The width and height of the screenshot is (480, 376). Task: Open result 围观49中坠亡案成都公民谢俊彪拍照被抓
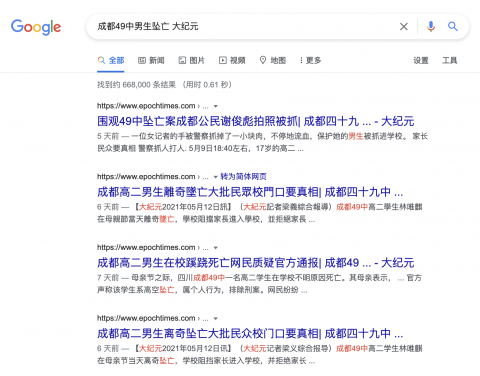point(256,121)
